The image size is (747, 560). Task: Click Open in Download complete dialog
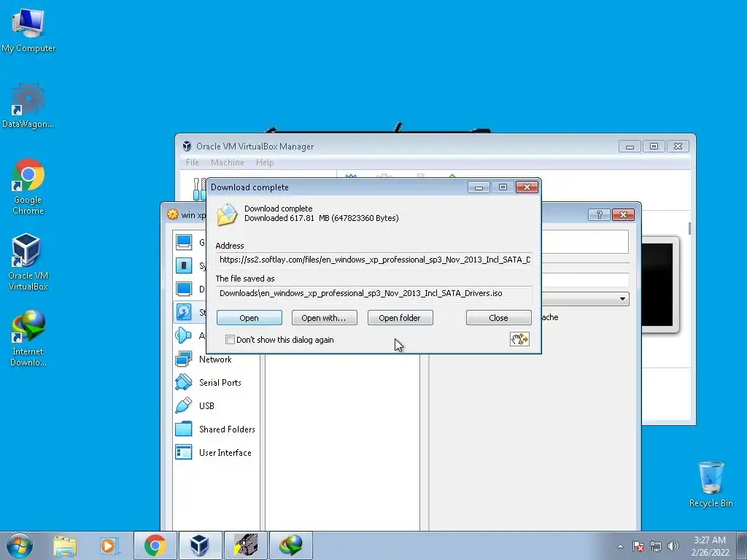pyautogui.click(x=249, y=318)
